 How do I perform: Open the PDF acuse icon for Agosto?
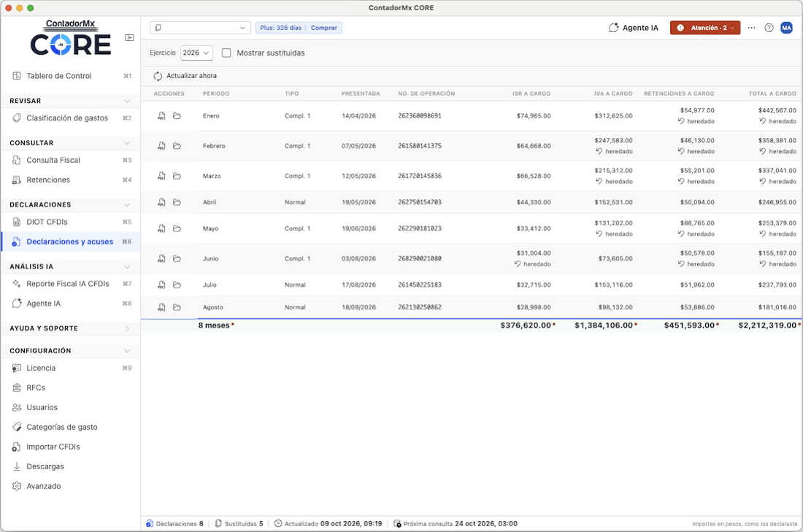coord(161,307)
